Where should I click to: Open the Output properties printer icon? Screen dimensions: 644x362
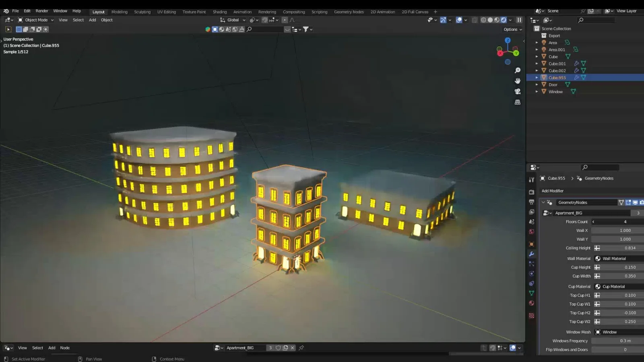[532, 202]
